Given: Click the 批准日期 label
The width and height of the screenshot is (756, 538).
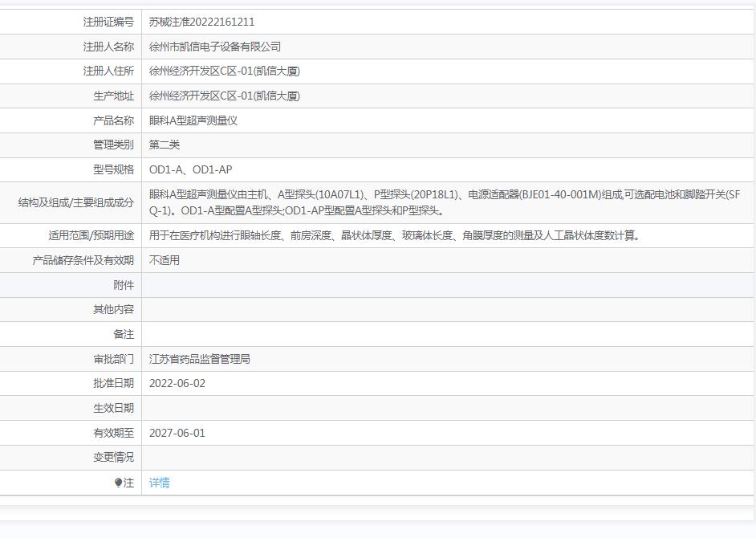Looking at the screenshot, I should tap(113, 384).
